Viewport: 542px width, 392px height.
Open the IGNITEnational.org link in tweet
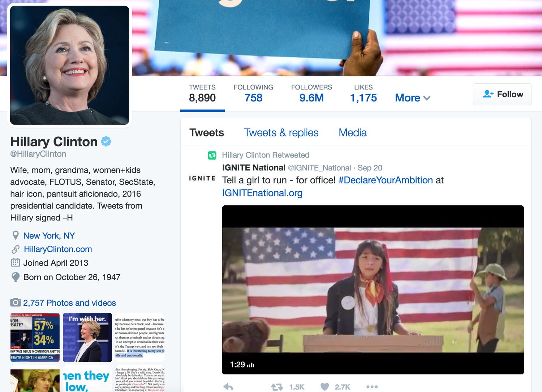pos(262,193)
